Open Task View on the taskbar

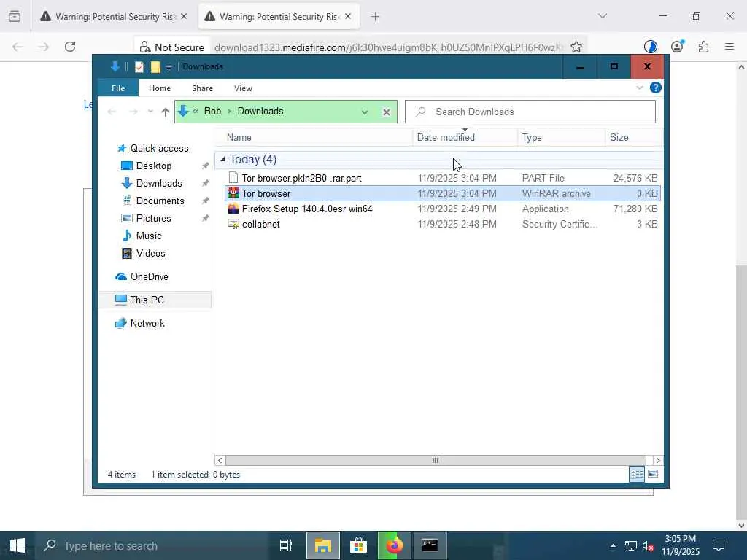tap(286, 545)
